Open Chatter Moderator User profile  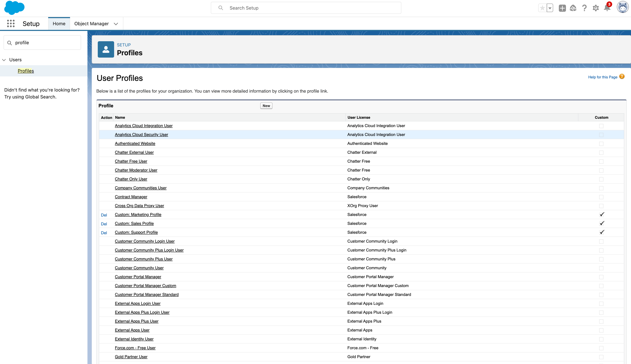coord(136,170)
